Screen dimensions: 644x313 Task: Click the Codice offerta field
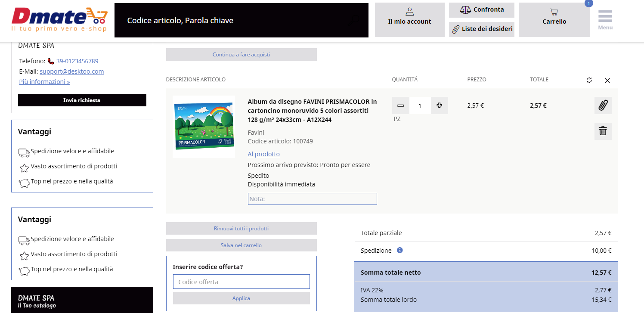tap(241, 282)
